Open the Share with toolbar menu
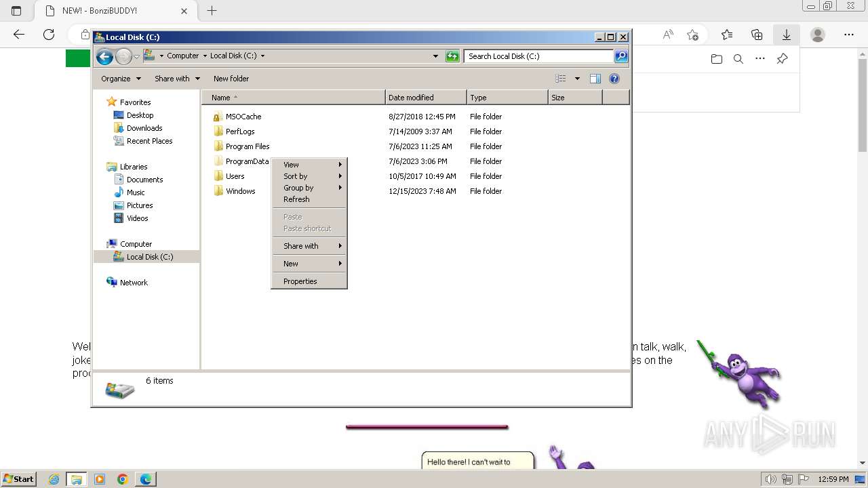Screen dimensions: 868x488 (177, 79)
